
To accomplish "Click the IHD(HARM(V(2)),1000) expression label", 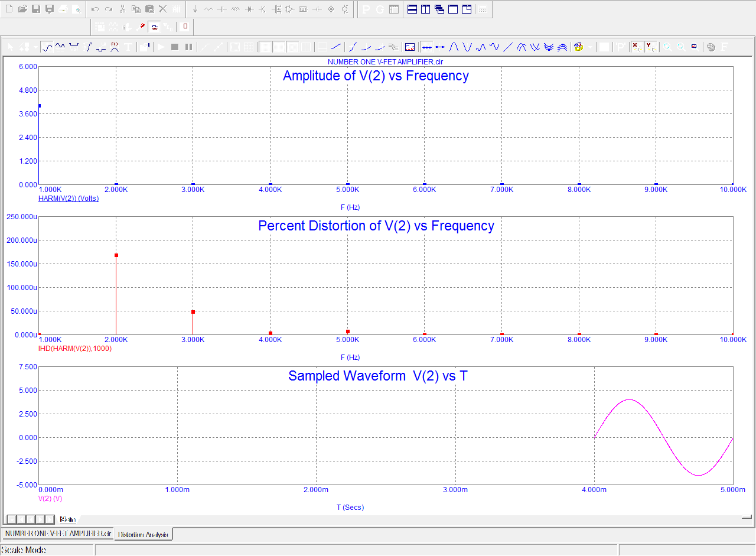I will click(75, 349).
